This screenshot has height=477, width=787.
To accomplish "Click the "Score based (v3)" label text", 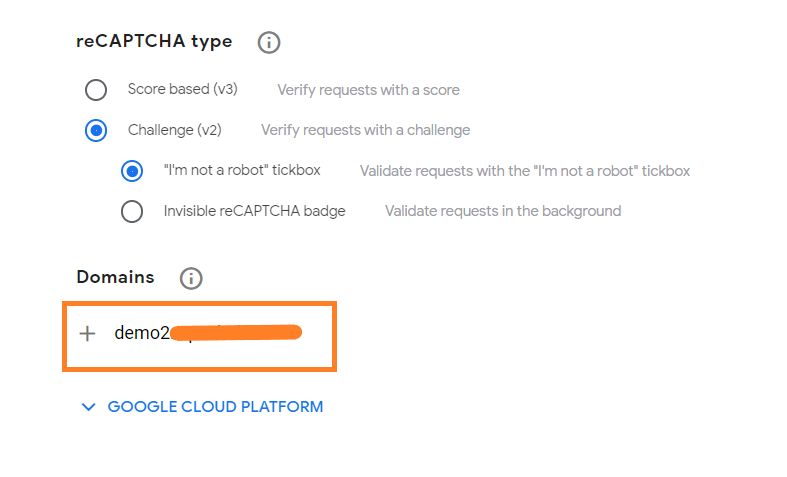I will click(x=183, y=89).
